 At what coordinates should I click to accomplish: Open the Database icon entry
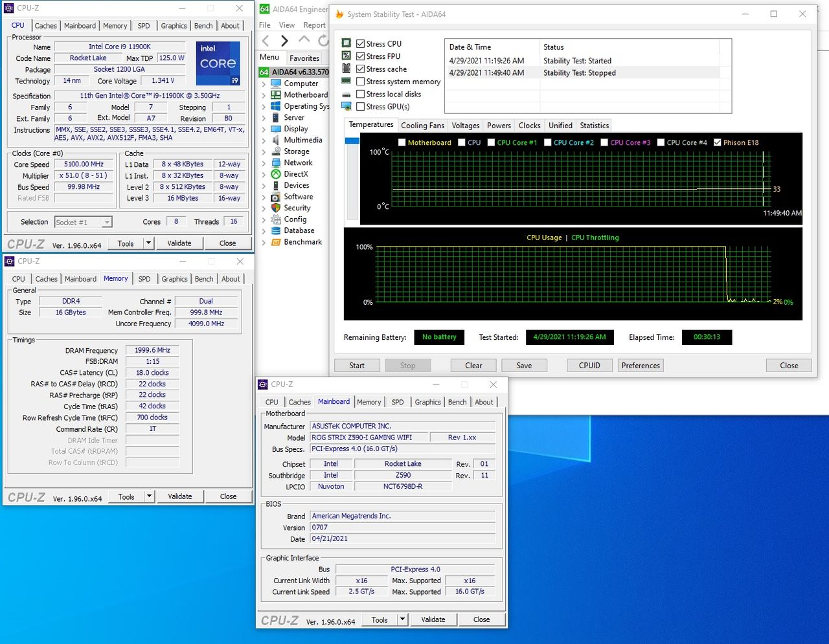(276, 230)
